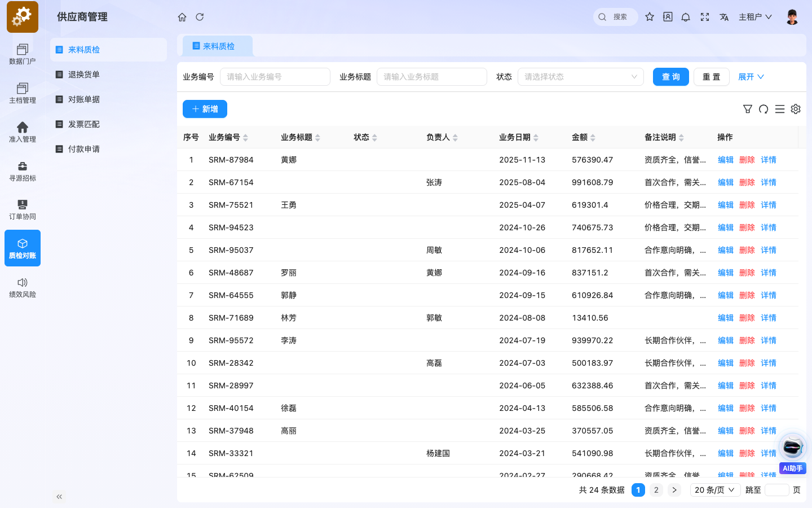Select 发票匹配 menu item

108,124
